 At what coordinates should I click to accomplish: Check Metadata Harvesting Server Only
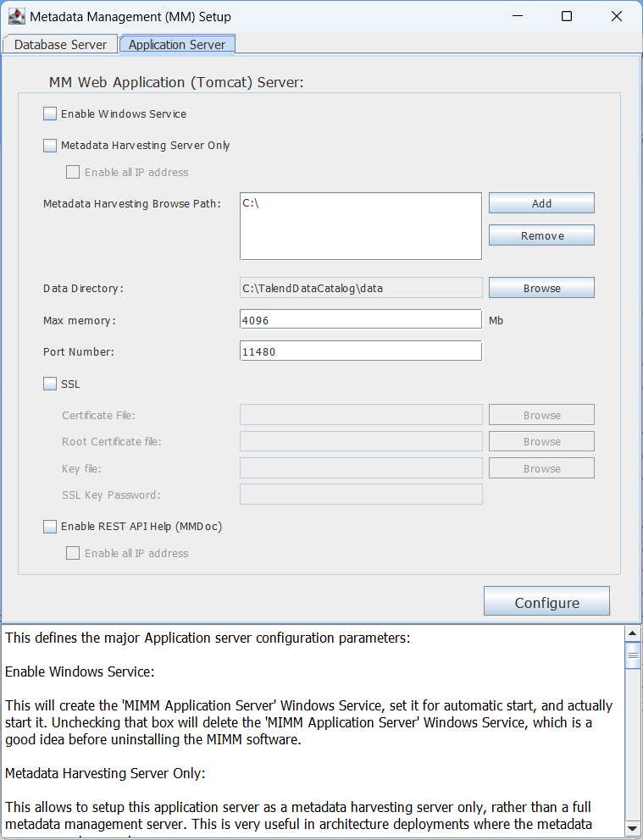tap(49, 145)
